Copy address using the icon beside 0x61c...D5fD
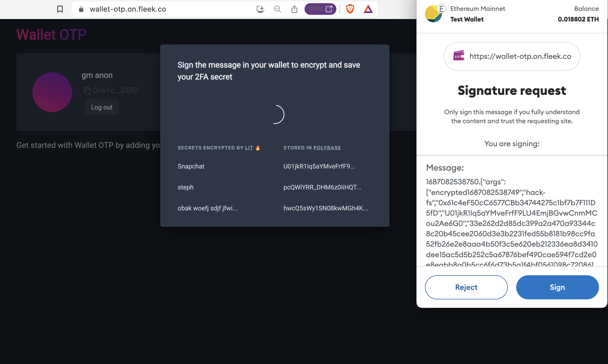608x364 pixels. [87, 91]
